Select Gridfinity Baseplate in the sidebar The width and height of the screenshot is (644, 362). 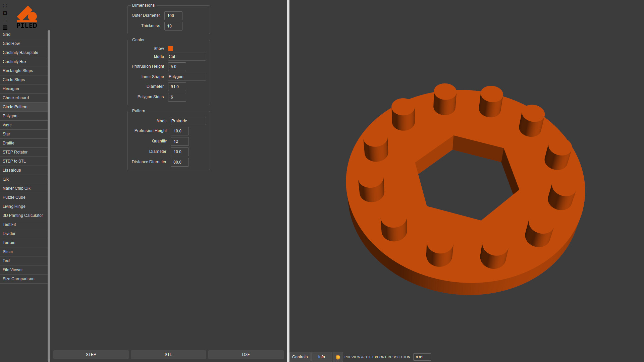click(20, 53)
